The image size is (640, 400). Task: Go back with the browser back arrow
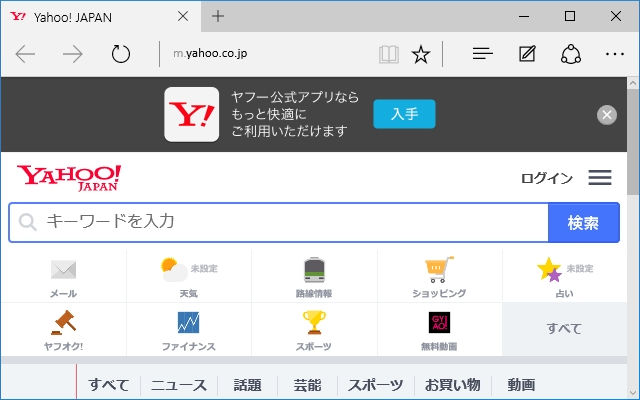point(25,54)
